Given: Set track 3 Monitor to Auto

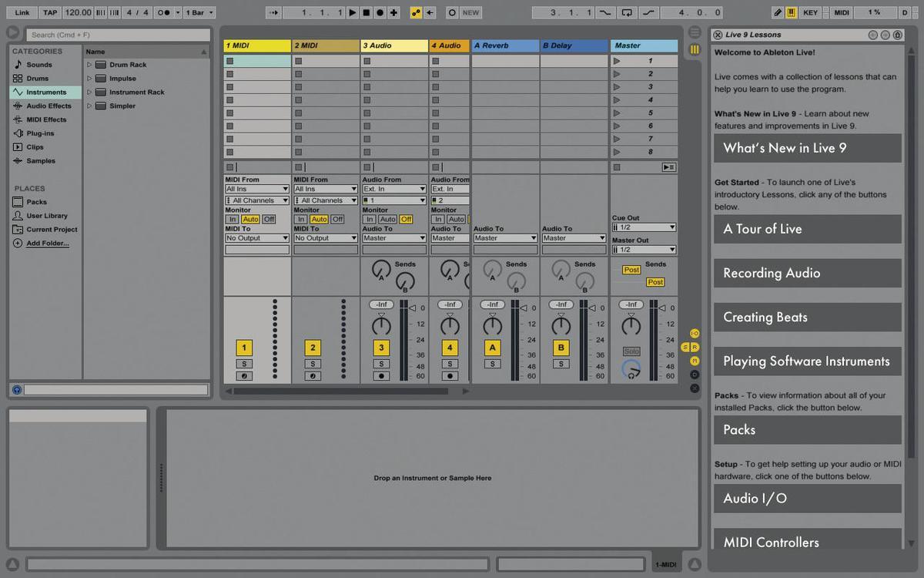Looking at the screenshot, I should [x=387, y=220].
